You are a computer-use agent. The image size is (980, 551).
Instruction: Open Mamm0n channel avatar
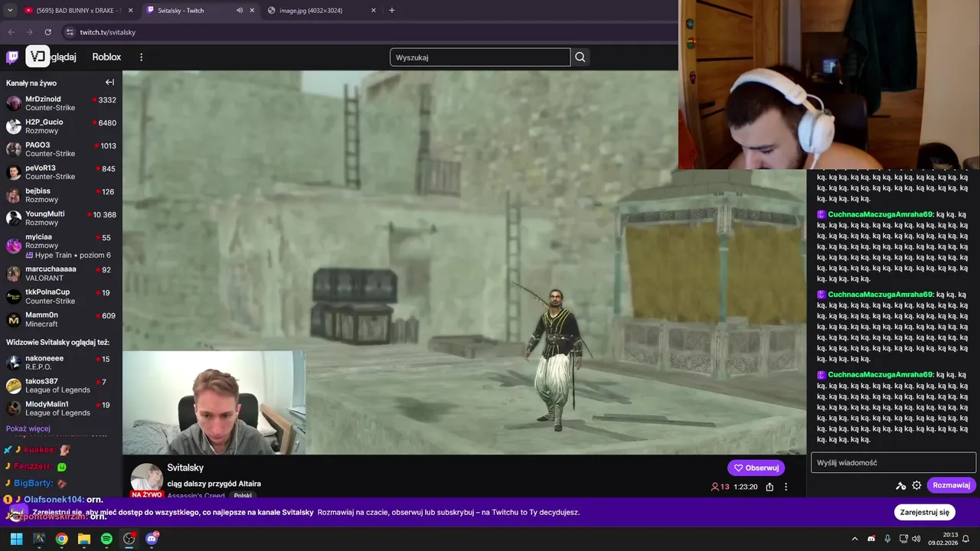(14, 319)
